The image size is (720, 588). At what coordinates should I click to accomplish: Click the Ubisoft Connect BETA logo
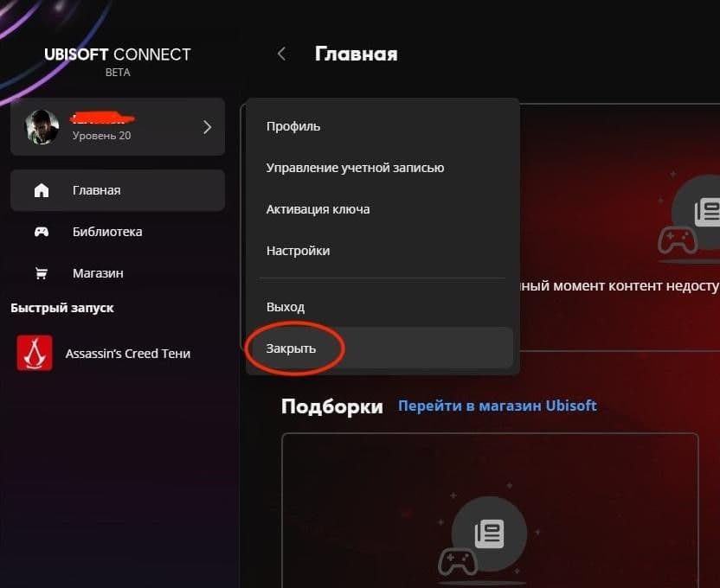coord(118,61)
